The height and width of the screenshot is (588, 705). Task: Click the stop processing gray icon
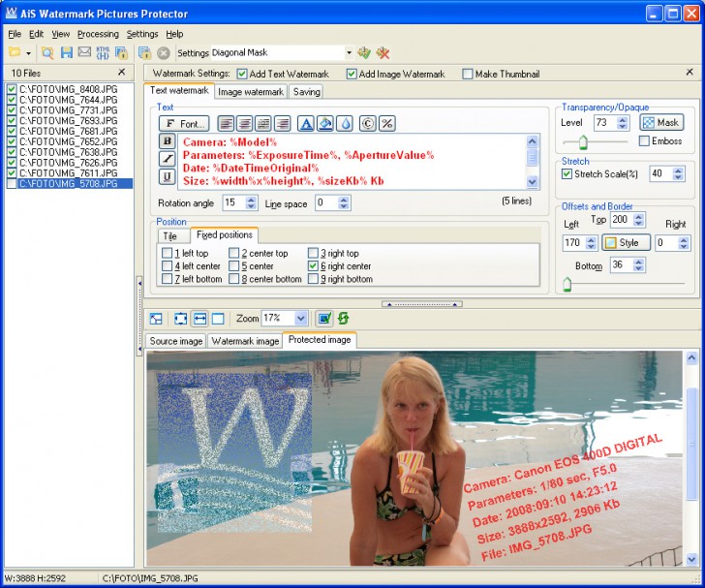(164, 53)
